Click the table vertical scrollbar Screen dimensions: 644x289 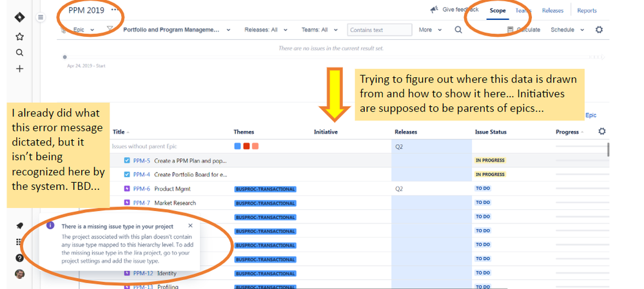coord(608,149)
